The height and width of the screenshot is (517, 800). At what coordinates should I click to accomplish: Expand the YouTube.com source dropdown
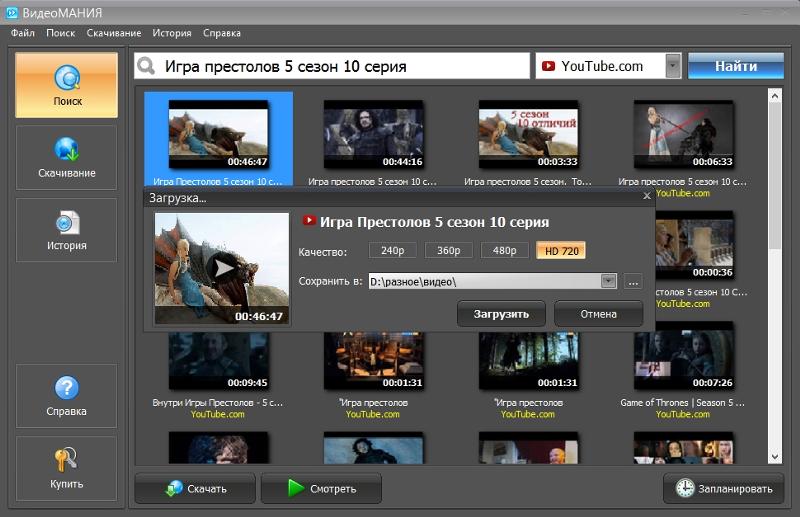point(673,66)
